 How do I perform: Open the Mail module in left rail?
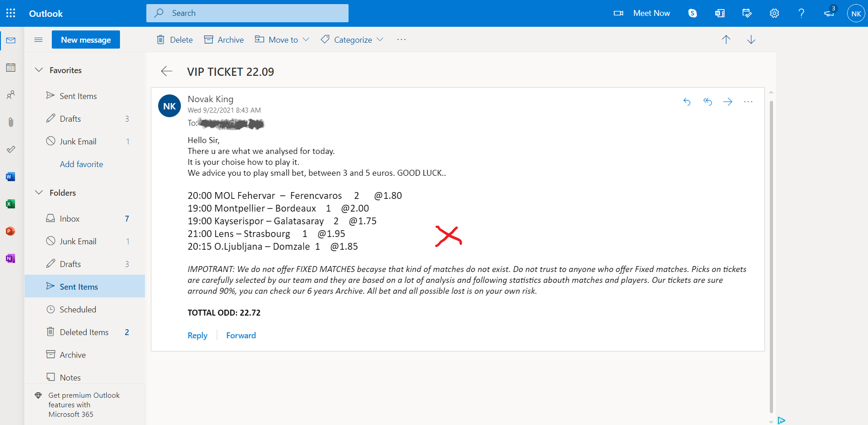tap(11, 40)
